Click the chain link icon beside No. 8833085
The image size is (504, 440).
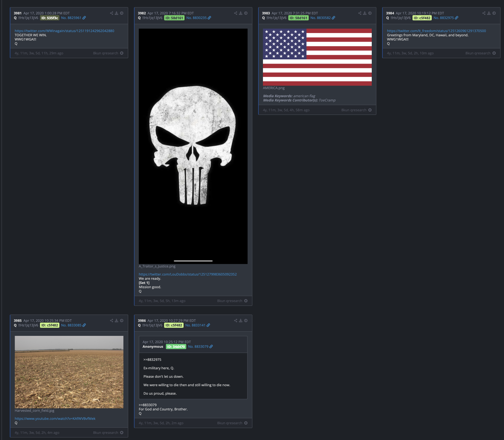[84, 325]
